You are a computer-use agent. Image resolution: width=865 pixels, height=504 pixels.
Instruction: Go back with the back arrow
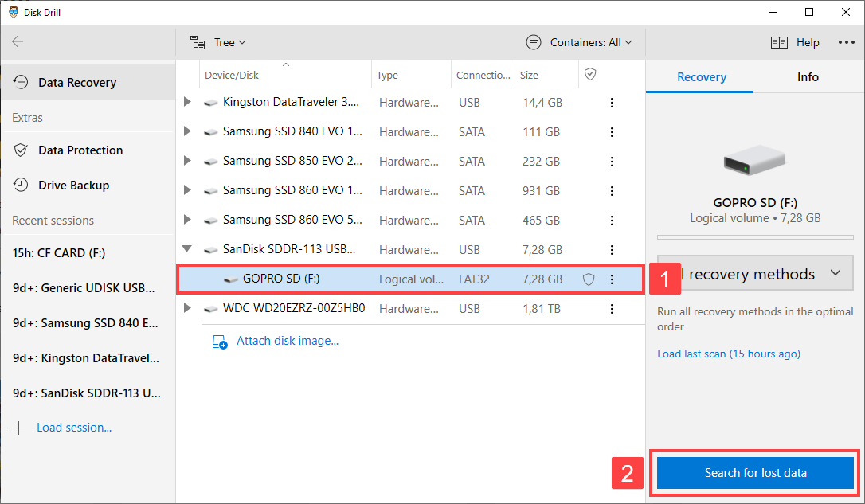click(x=18, y=42)
